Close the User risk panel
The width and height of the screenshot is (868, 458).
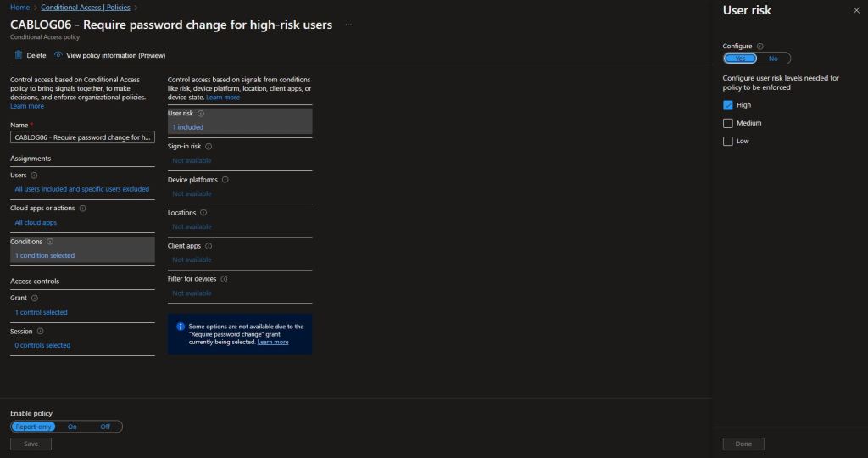point(854,10)
